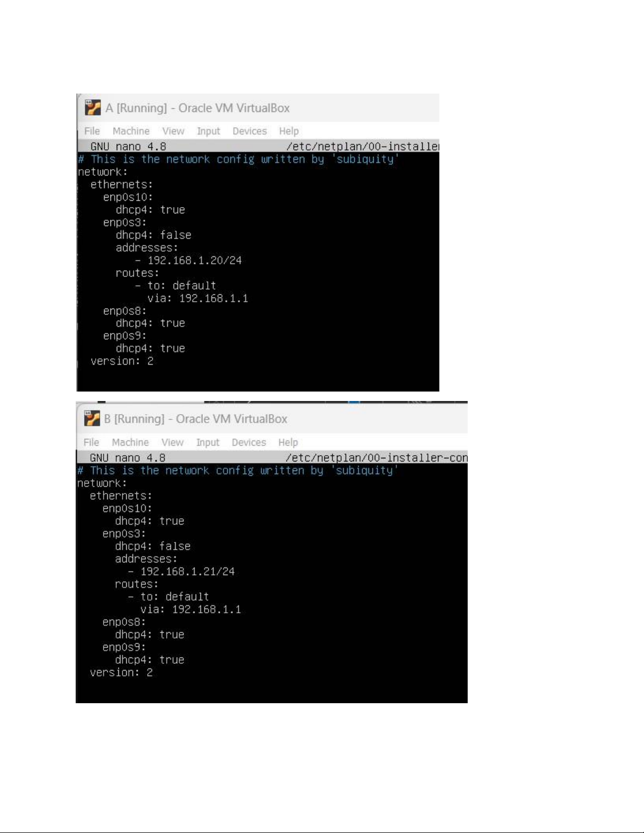Place the cursor on 192.168.1.20/24 in VM A
The image size is (644, 833).
pos(195,260)
